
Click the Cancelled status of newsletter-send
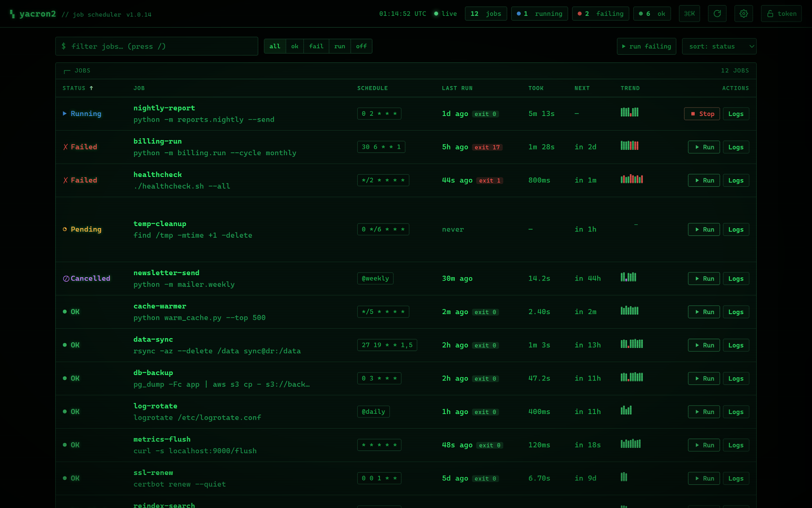pos(87,278)
